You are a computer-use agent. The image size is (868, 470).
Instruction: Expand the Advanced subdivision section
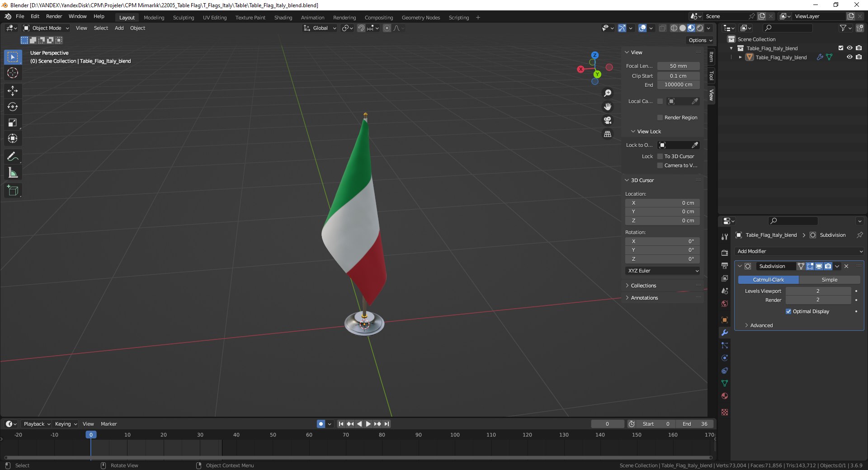[x=761, y=325]
